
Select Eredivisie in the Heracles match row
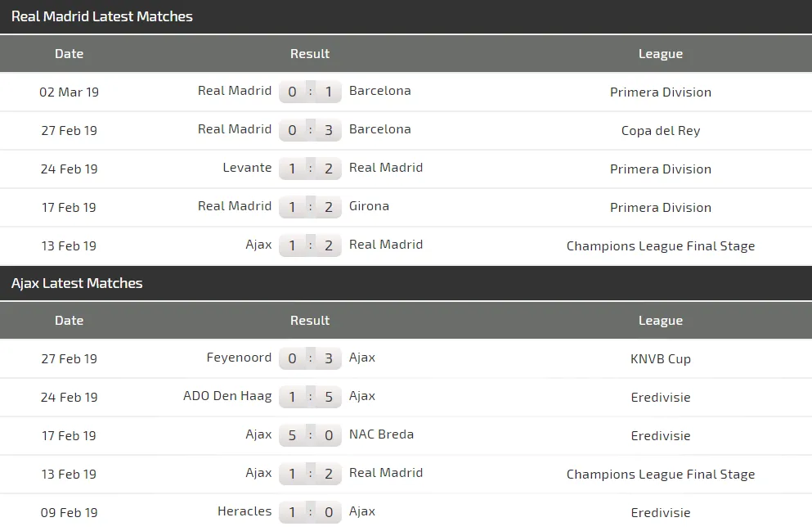[660, 512]
